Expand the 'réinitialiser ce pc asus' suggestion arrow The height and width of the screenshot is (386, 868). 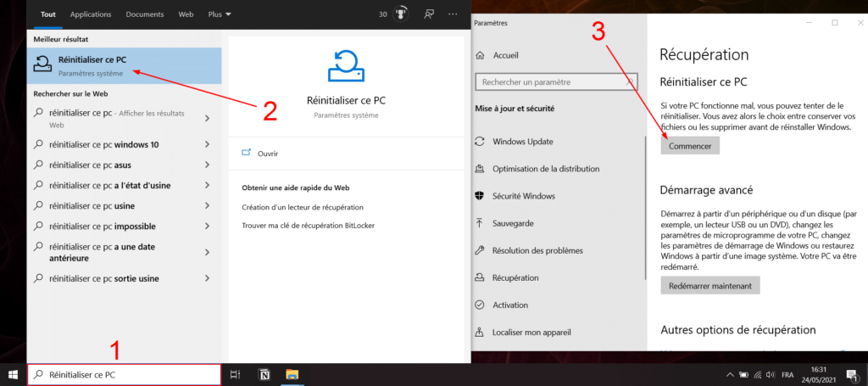[208, 165]
